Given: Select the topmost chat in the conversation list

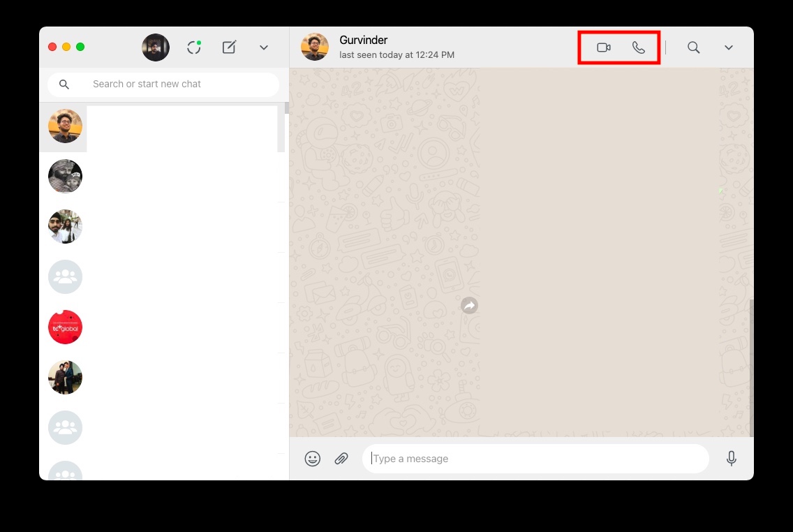Looking at the screenshot, I should (x=64, y=126).
